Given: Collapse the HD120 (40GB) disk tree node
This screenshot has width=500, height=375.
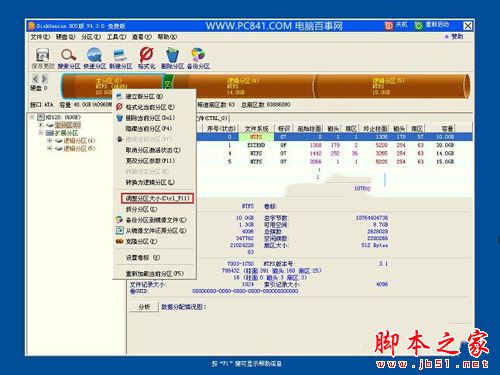Looking at the screenshot, I should [x=32, y=117].
